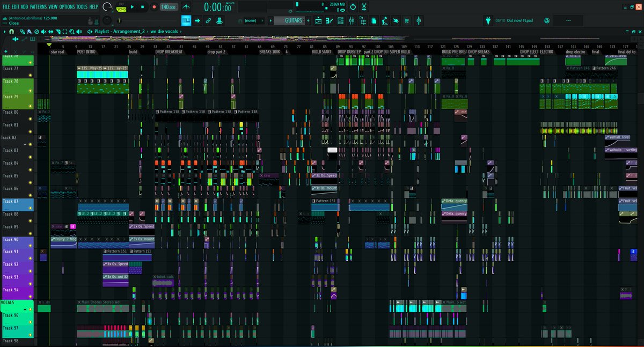Mute Track 87 using its dot
The height and width of the screenshot is (347, 644).
[31, 208]
